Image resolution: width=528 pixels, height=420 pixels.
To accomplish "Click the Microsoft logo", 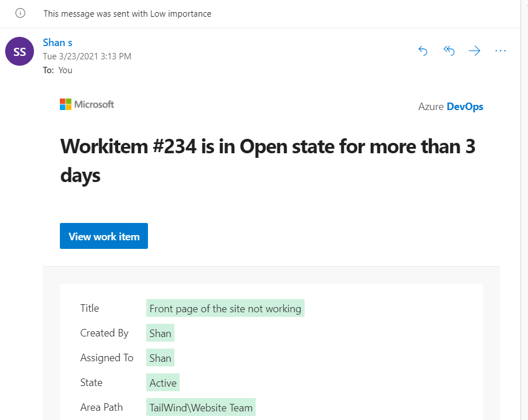I will (x=87, y=104).
